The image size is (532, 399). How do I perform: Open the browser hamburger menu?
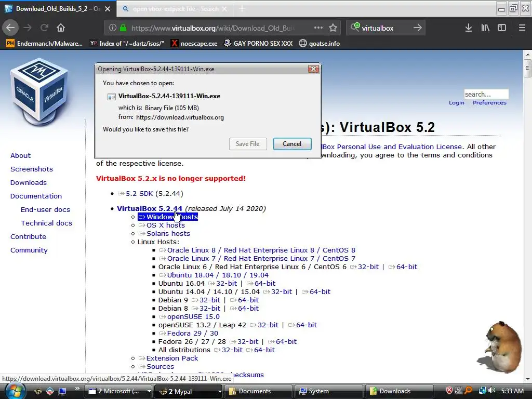(522, 28)
